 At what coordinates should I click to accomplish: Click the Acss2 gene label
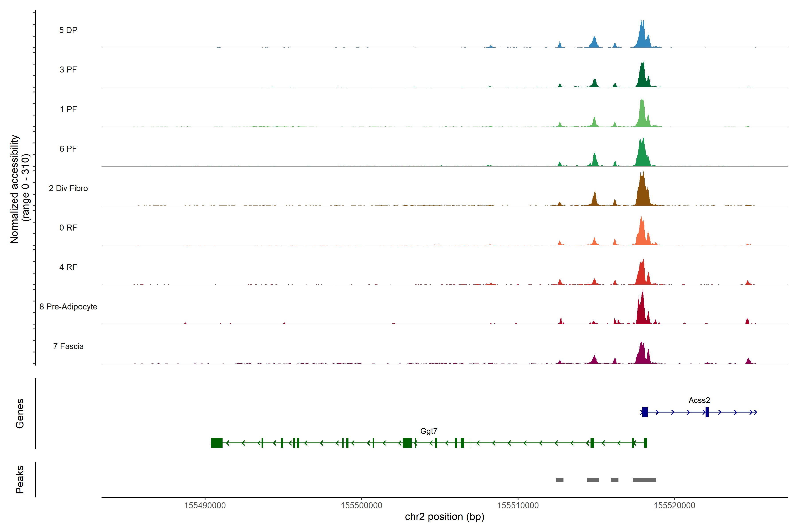click(x=699, y=400)
